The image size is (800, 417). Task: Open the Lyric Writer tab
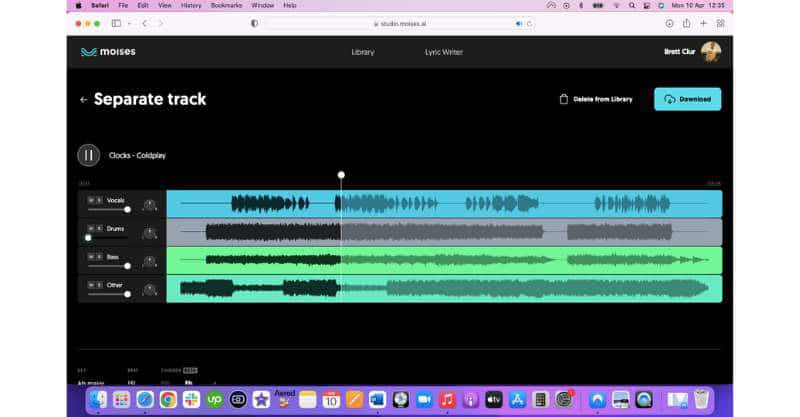pos(443,52)
